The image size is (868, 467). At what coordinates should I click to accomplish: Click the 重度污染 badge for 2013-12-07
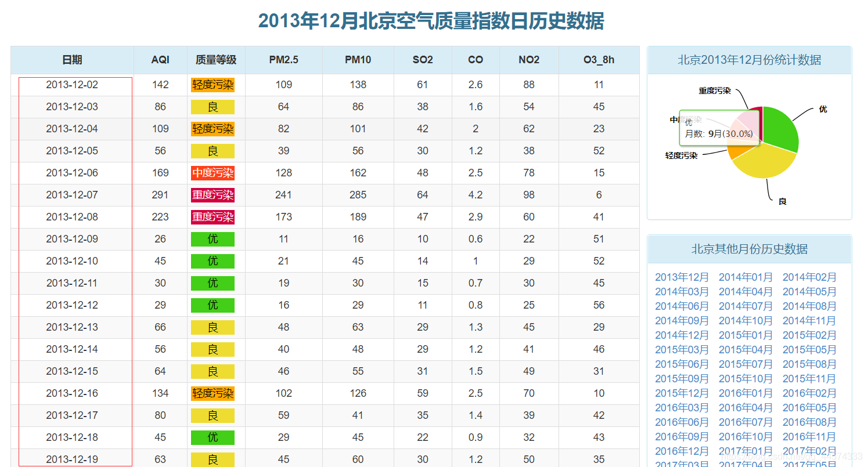tap(213, 196)
